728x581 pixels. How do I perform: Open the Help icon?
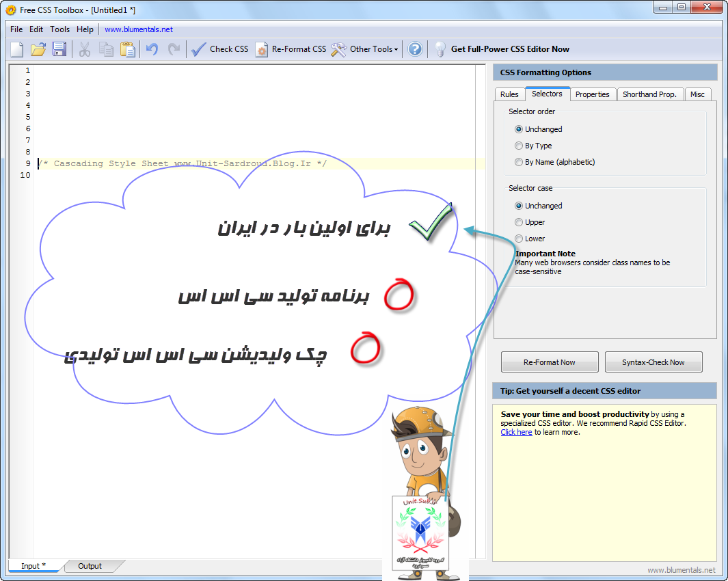(x=415, y=49)
